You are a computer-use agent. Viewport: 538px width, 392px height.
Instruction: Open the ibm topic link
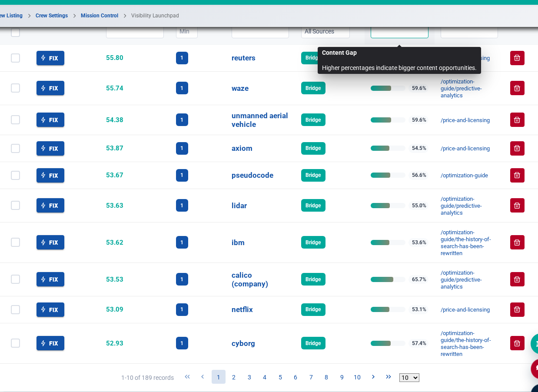238,243
